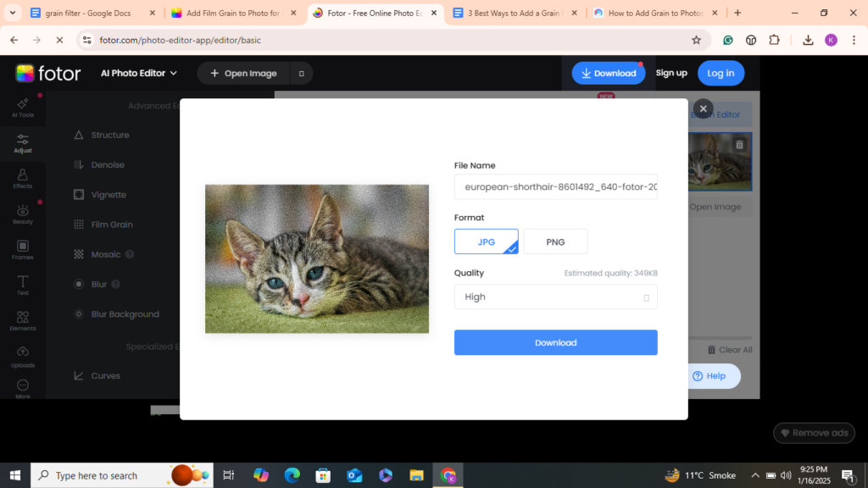Open File Explorer from the taskbar
This screenshot has width=868, height=488.
(x=416, y=475)
